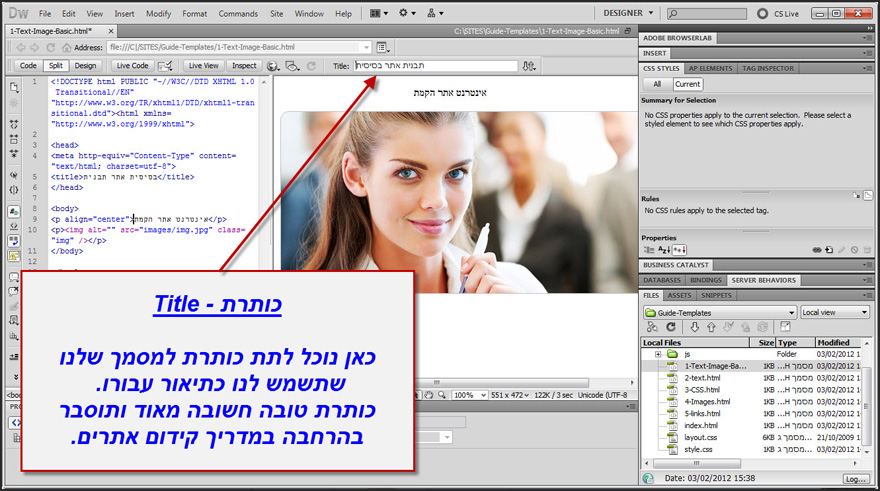This screenshot has width=880, height=491.
Task: Open the Modify menu
Action: pos(158,13)
